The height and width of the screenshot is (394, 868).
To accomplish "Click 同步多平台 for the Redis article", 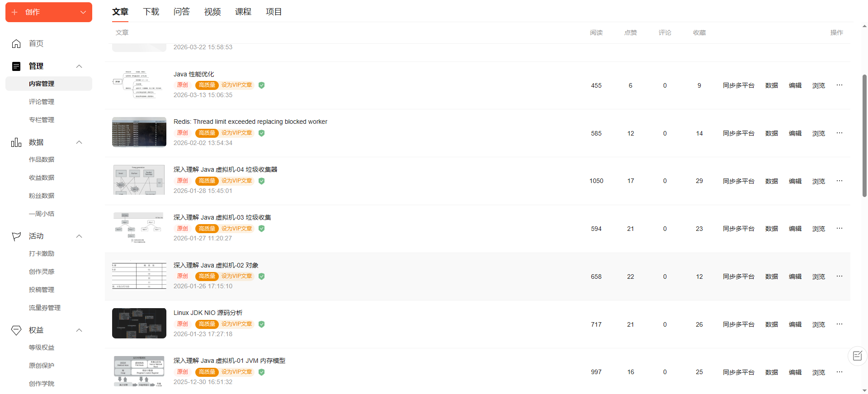I will click(x=738, y=133).
